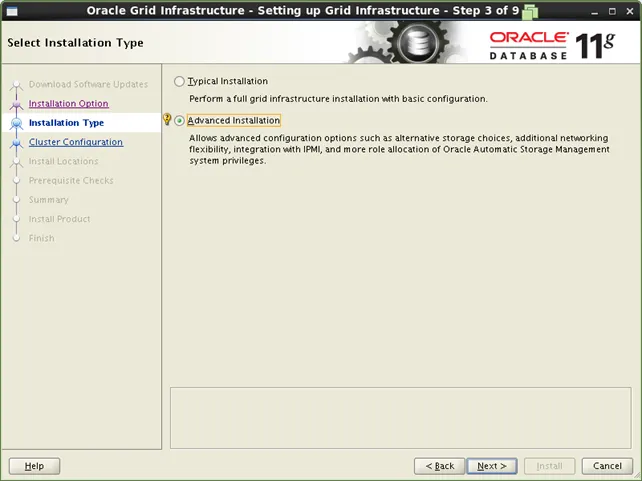Click the Download Software Updates step
This screenshot has width=642, height=481.
point(88,84)
